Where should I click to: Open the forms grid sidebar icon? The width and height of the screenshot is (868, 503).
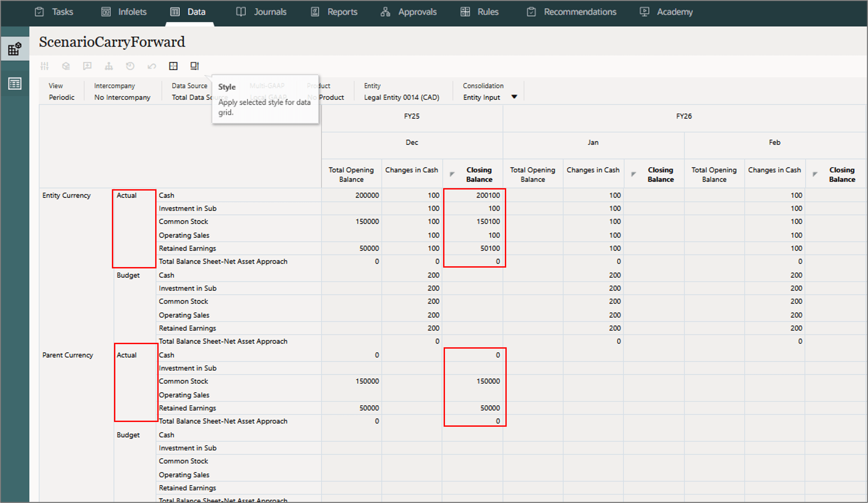15,49
